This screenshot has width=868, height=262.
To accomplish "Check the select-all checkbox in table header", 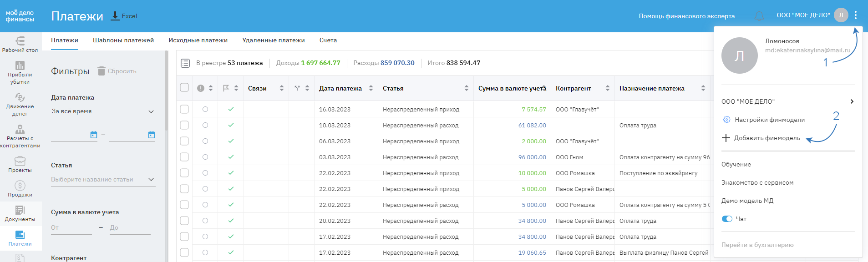I will [x=184, y=88].
